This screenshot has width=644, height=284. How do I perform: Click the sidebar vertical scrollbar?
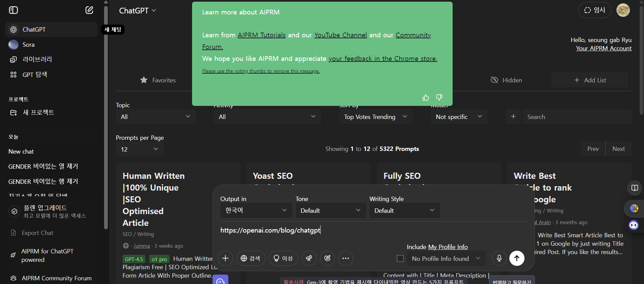pos(106,118)
